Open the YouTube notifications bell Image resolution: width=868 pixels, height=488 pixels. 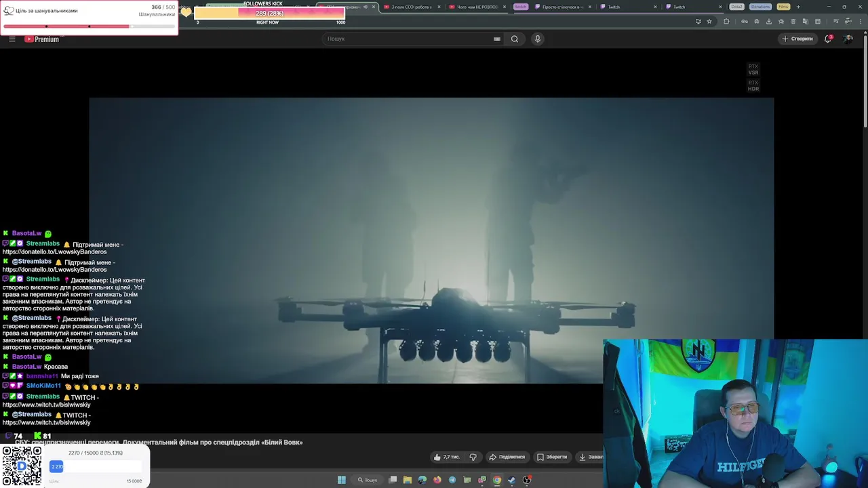pyautogui.click(x=828, y=39)
